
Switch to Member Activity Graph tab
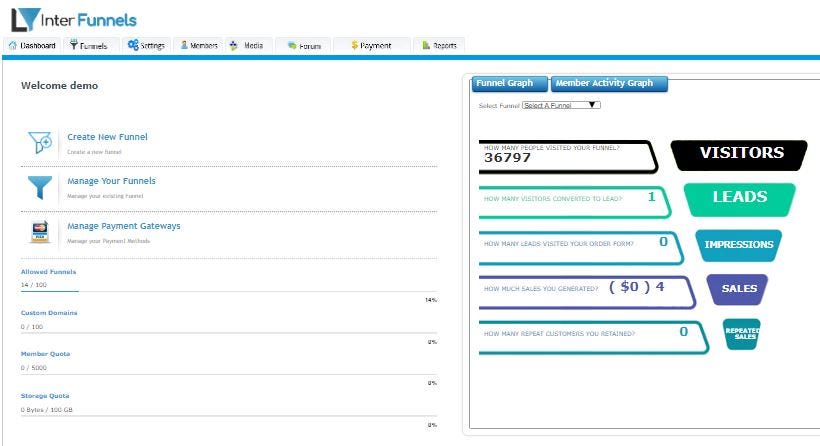tap(609, 84)
